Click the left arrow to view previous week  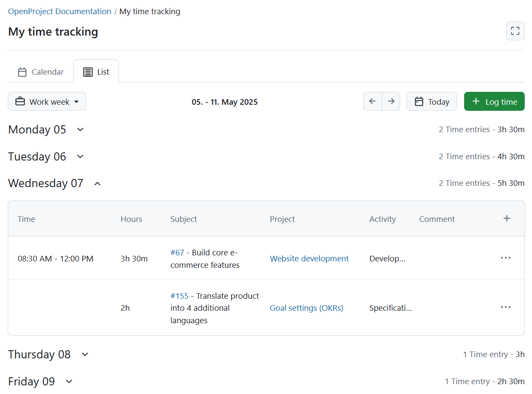372,101
